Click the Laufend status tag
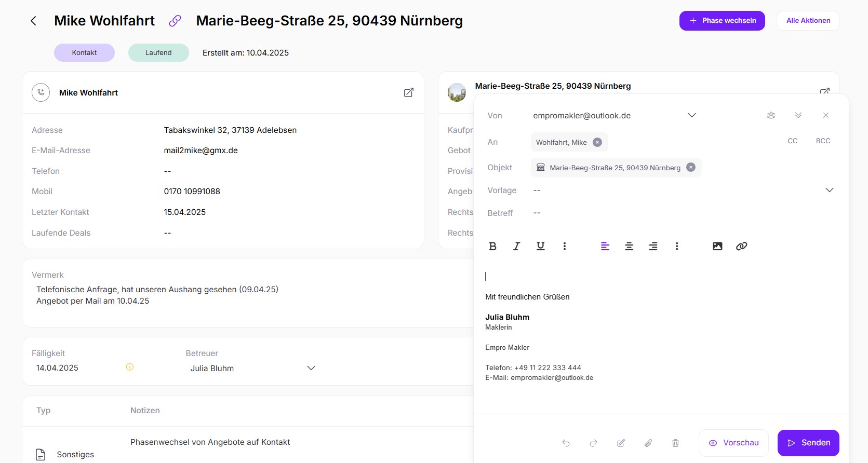This screenshot has width=868, height=463. tap(158, 52)
